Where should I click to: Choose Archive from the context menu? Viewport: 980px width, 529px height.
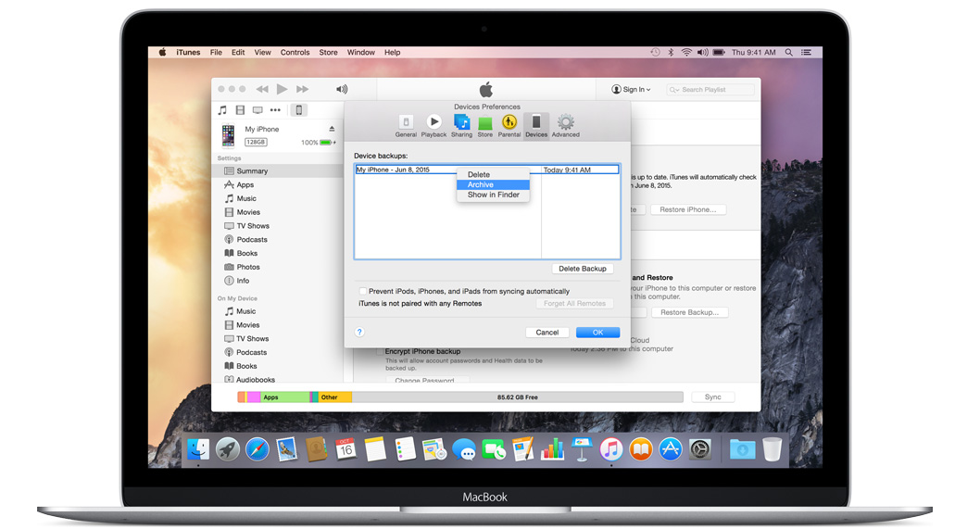493,184
